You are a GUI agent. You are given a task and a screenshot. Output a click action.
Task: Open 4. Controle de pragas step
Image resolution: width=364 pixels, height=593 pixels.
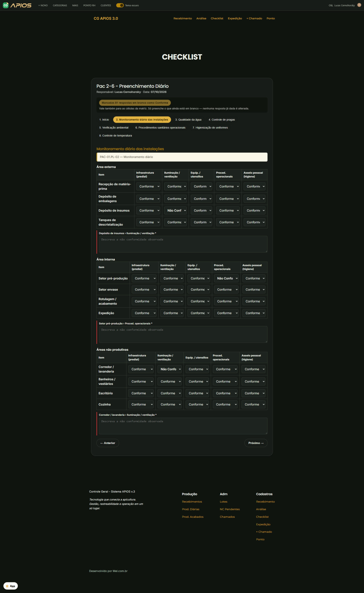(x=222, y=120)
